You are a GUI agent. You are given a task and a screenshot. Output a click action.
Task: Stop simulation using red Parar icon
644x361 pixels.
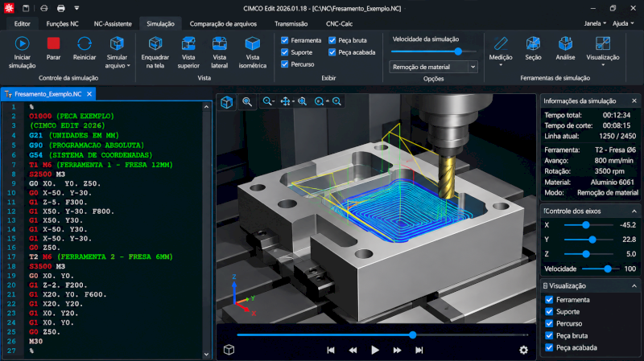coord(53,43)
